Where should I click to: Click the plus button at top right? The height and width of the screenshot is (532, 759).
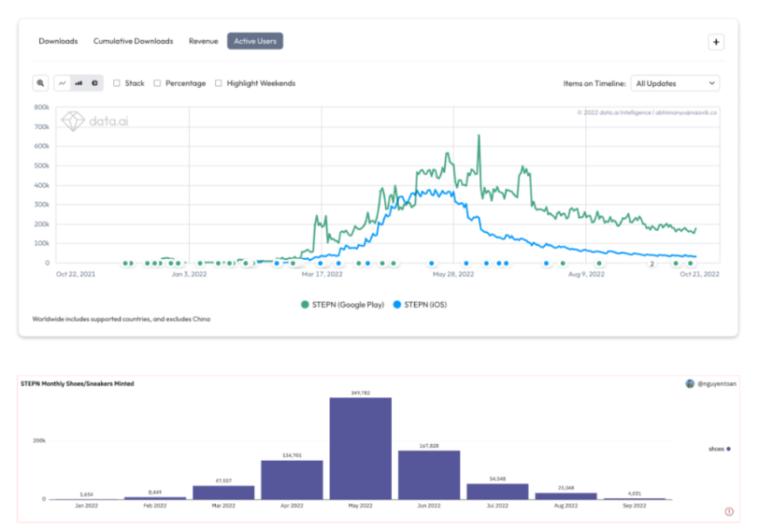pos(716,42)
